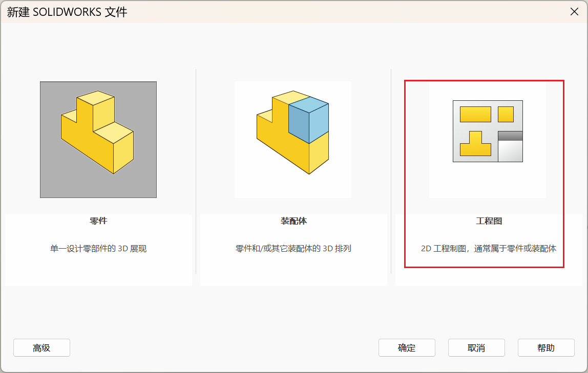The height and width of the screenshot is (373, 588).
Task: Open advanced options with 高级 button
Action: pos(41,348)
